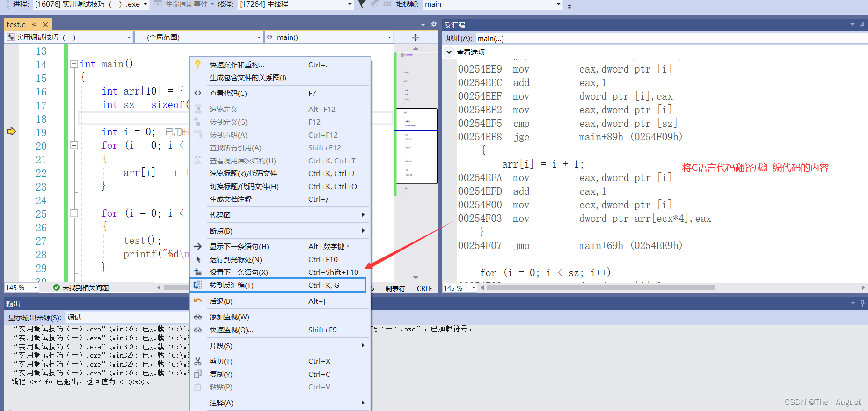Click the editor scroll up arrow
This screenshot has height=411, width=868.
pos(416,48)
